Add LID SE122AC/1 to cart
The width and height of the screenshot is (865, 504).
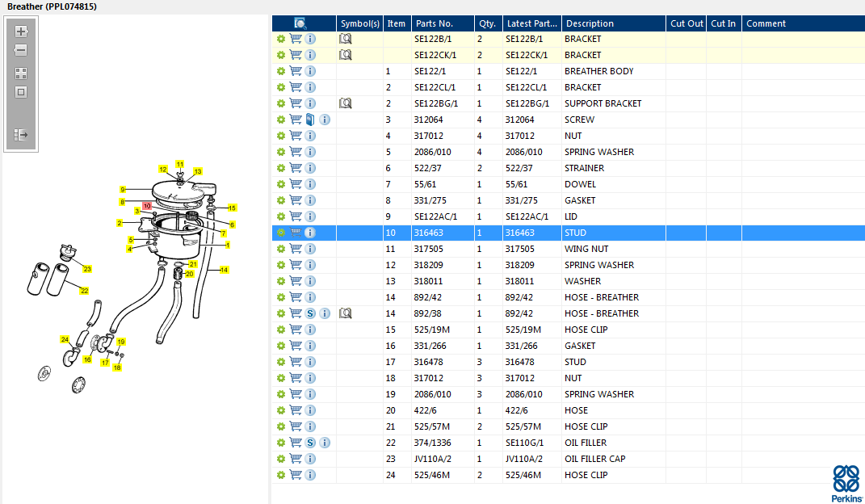click(x=296, y=216)
